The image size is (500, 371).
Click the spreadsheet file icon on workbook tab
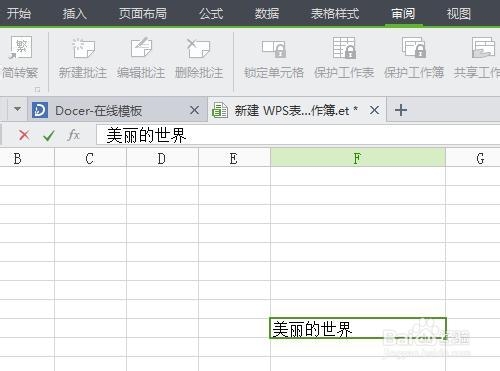click(x=220, y=110)
